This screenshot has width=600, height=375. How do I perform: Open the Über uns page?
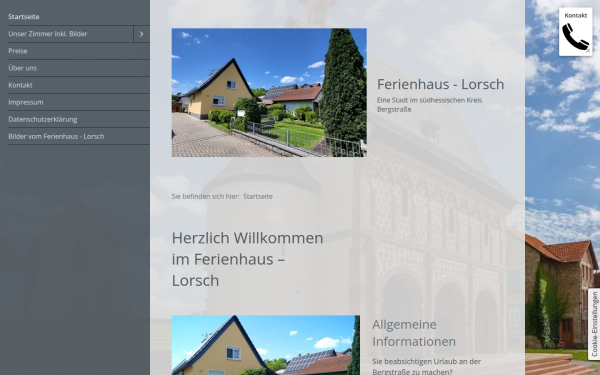(x=78, y=68)
